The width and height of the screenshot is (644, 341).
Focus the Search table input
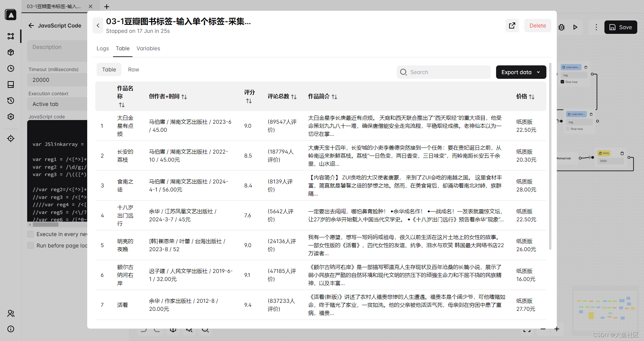[x=444, y=72]
